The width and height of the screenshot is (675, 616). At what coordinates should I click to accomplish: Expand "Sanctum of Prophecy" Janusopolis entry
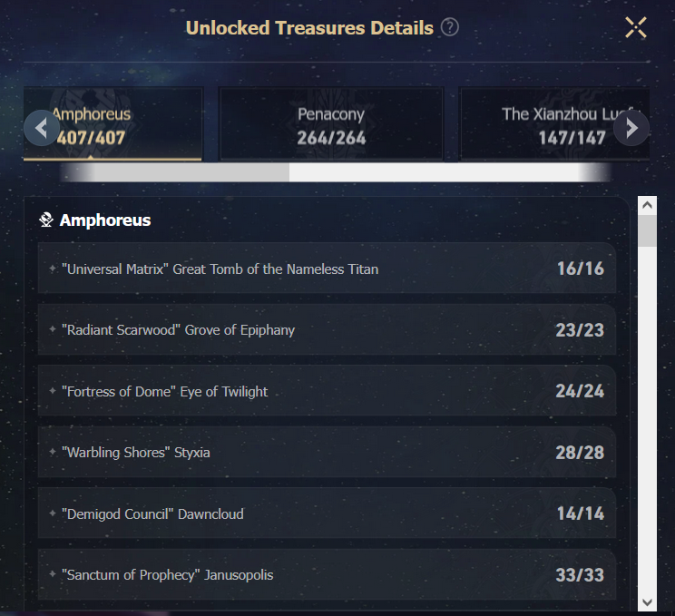(x=327, y=574)
